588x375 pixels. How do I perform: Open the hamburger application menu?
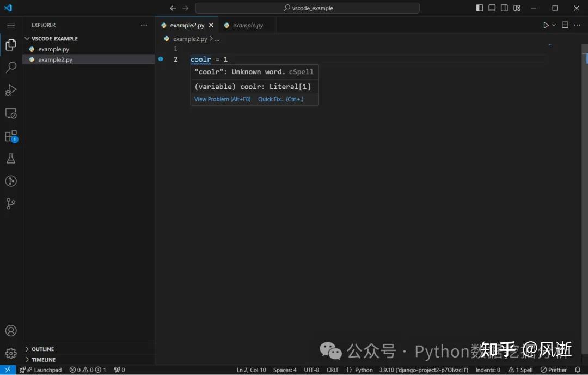11,25
